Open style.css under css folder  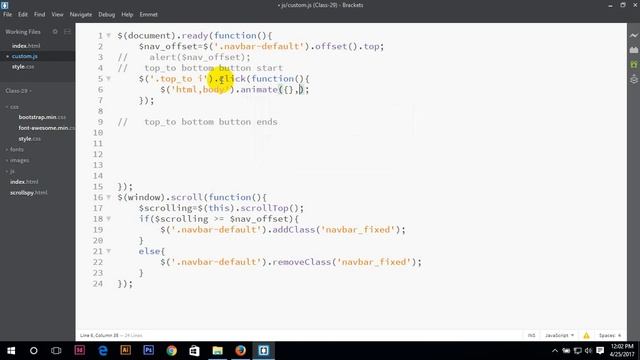point(29,139)
